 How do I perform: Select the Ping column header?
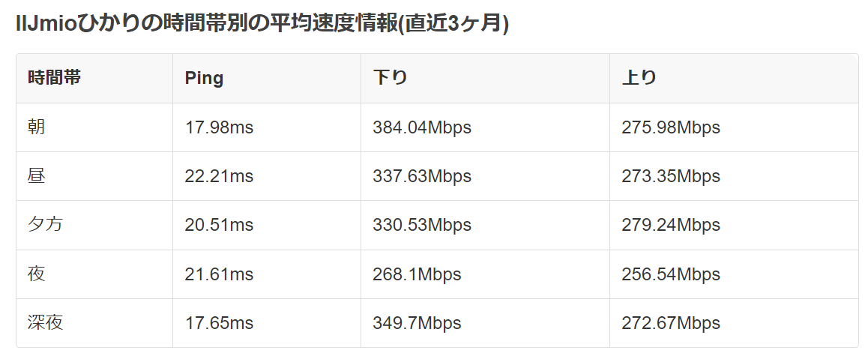pyautogui.click(x=204, y=78)
